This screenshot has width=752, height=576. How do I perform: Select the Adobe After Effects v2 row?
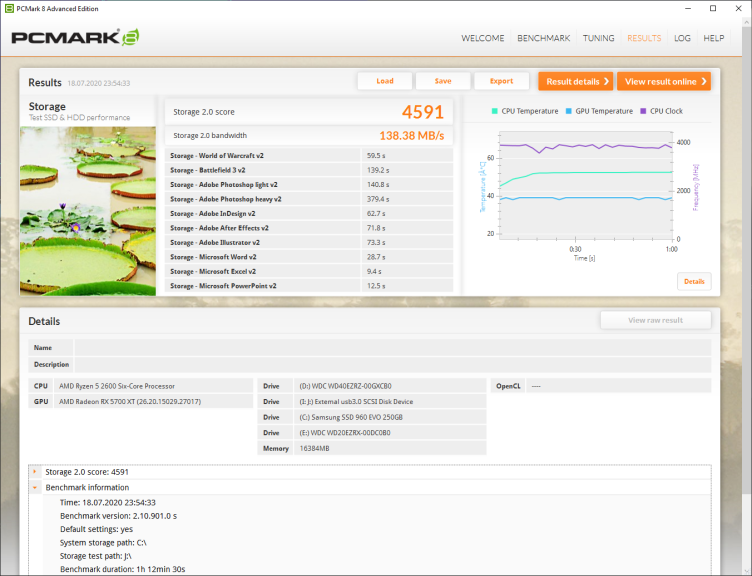pos(309,228)
